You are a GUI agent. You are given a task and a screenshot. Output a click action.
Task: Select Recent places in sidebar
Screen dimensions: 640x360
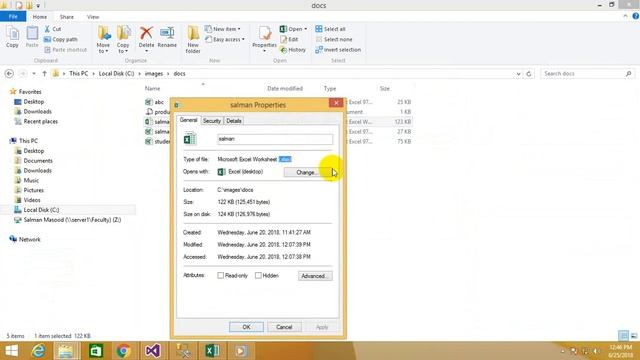(x=36, y=122)
